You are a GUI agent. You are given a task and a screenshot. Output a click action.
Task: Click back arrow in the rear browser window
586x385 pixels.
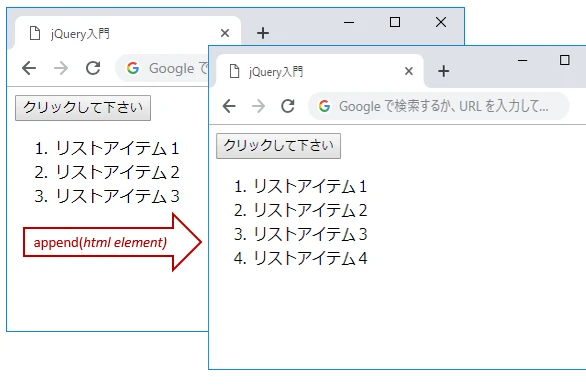coord(29,68)
